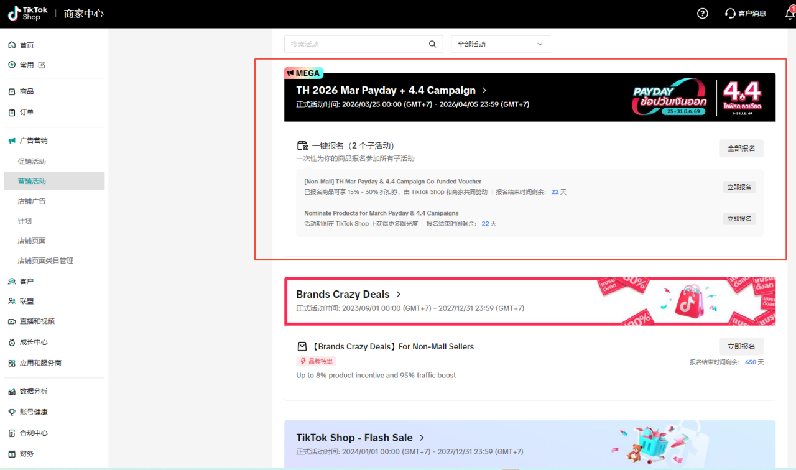The image size is (796, 470).
Task: Focus the campaign search input field
Action: (x=355, y=44)
